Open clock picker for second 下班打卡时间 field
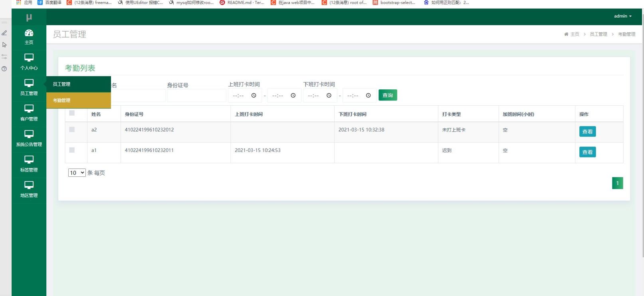This screenshot has width=644, height=296. (x=369, y=95)
